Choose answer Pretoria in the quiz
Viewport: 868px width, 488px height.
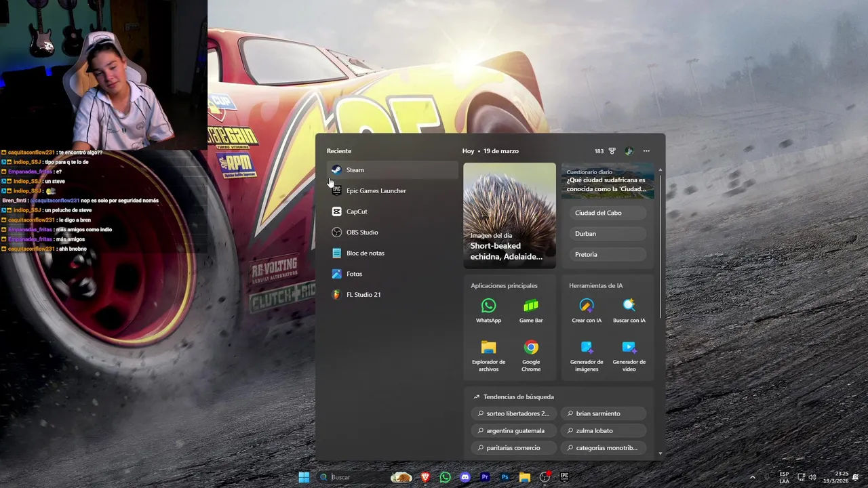pyautogui.click(x=608, y=254)
